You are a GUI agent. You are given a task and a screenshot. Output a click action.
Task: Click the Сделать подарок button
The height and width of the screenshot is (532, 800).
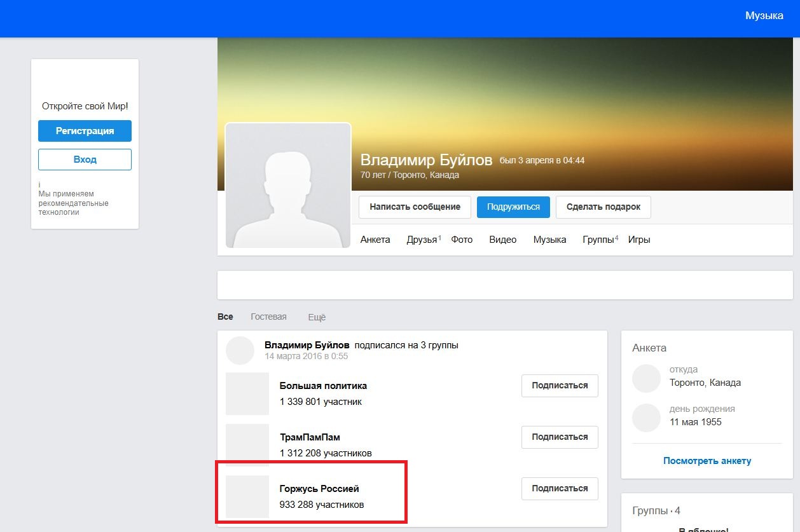[x=603, y=207]
